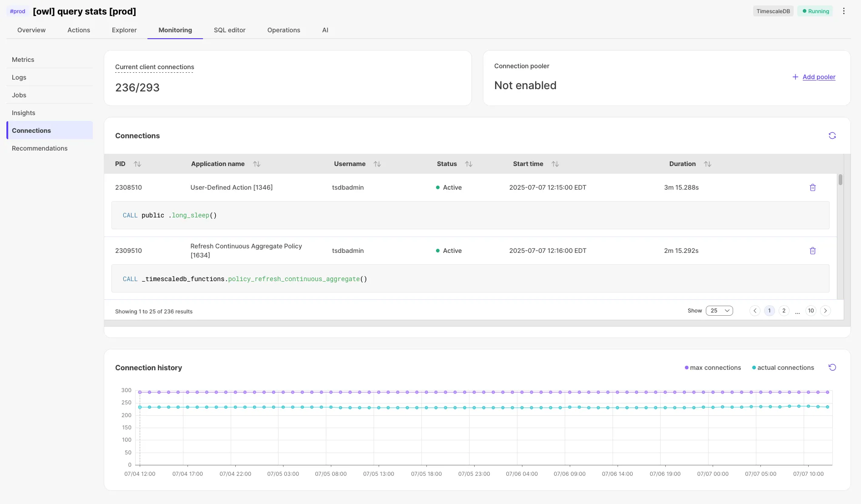Open the Show 25 rows dropdown

click(x=719, y=311)
